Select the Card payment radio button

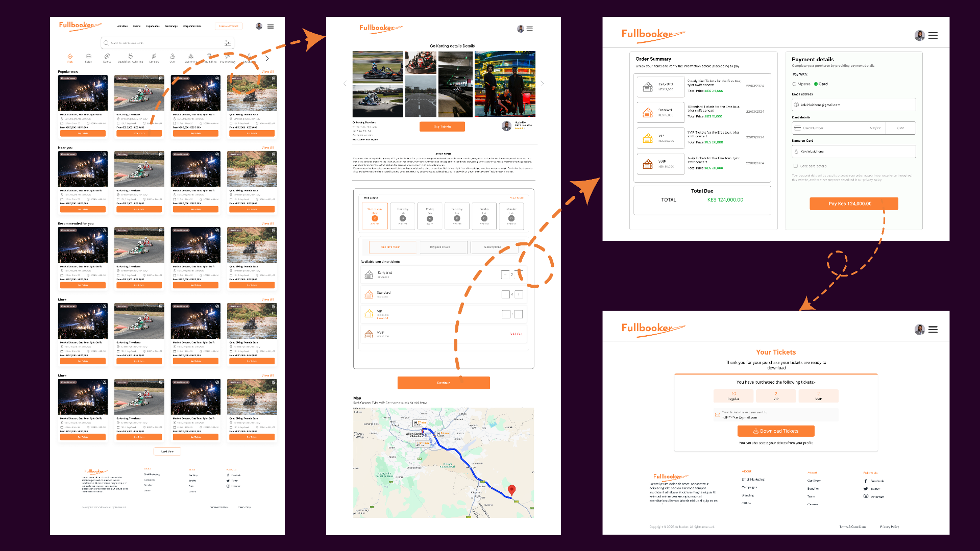816,84
